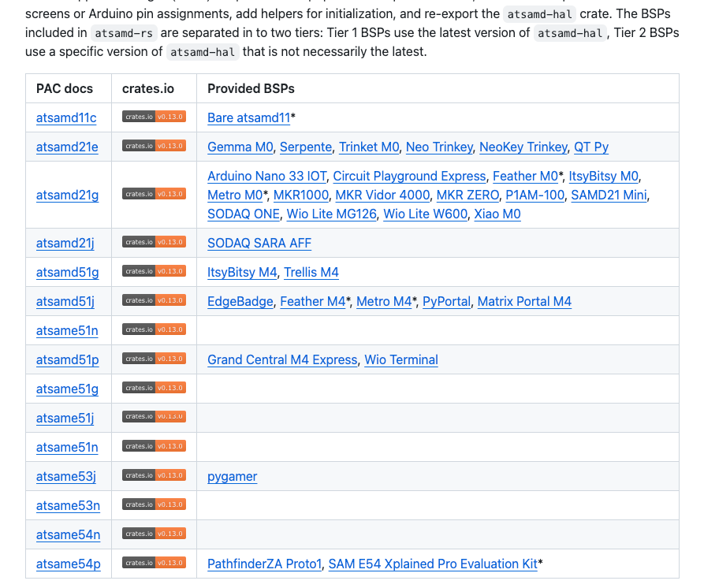704x588 pixels.
Task: Follow the Metro M0 link
Action: 235,195
